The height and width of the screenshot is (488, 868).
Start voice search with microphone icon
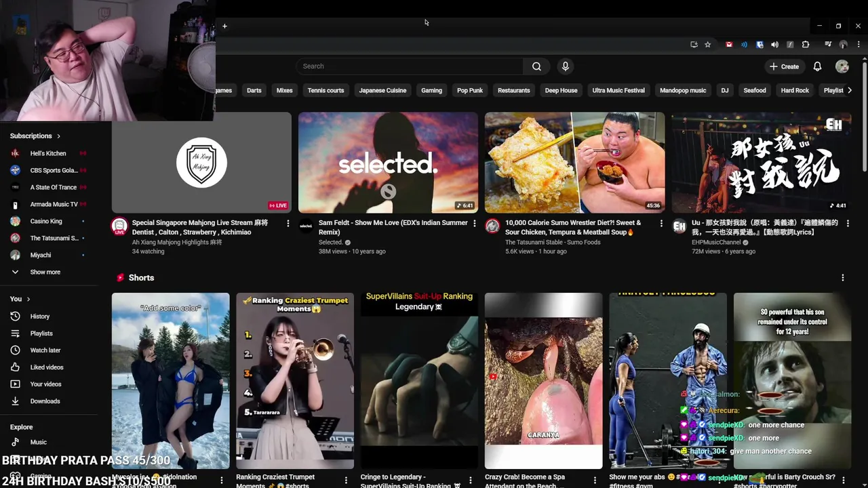(565, 66)
